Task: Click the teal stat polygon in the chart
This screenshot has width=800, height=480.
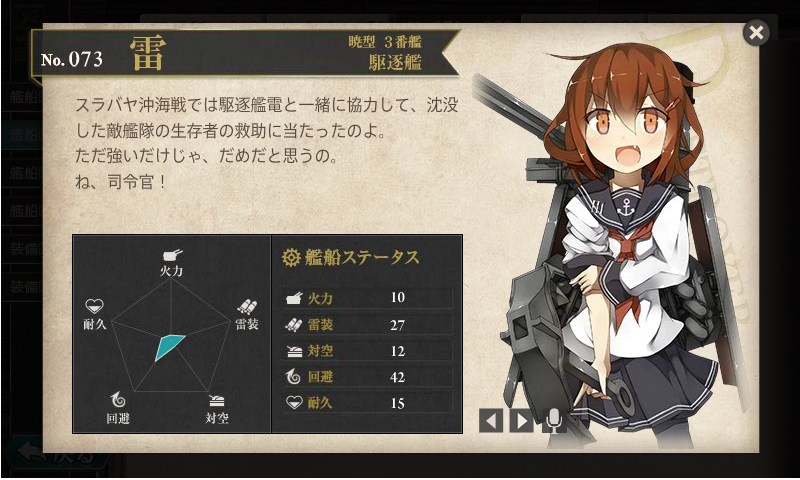Action: point(168,347)
